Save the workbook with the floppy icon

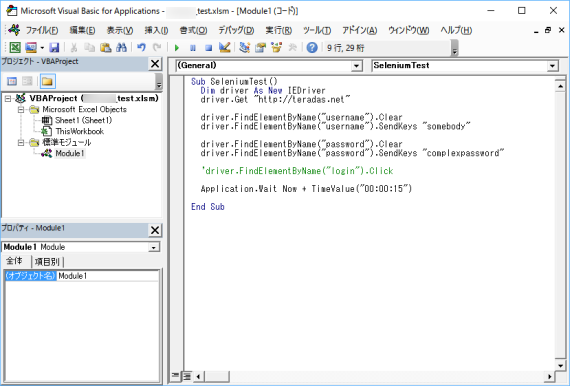click(54, 48)
